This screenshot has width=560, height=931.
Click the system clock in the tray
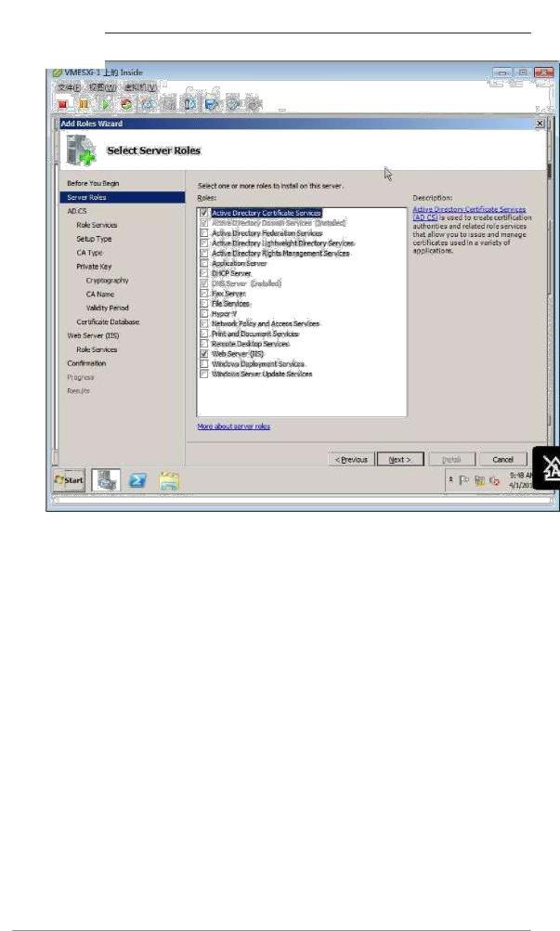pos(520,480)
